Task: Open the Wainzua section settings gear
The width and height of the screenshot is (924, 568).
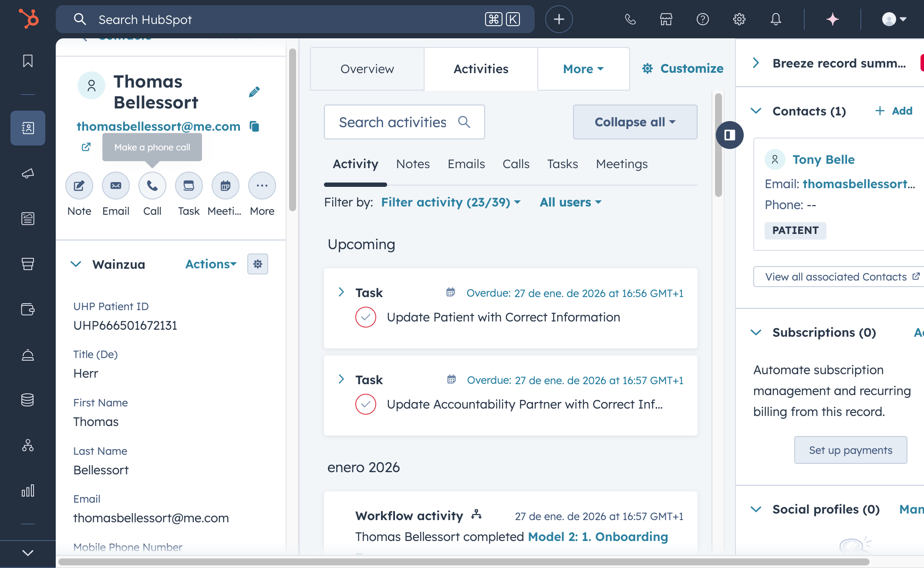Action: [258, 264]
